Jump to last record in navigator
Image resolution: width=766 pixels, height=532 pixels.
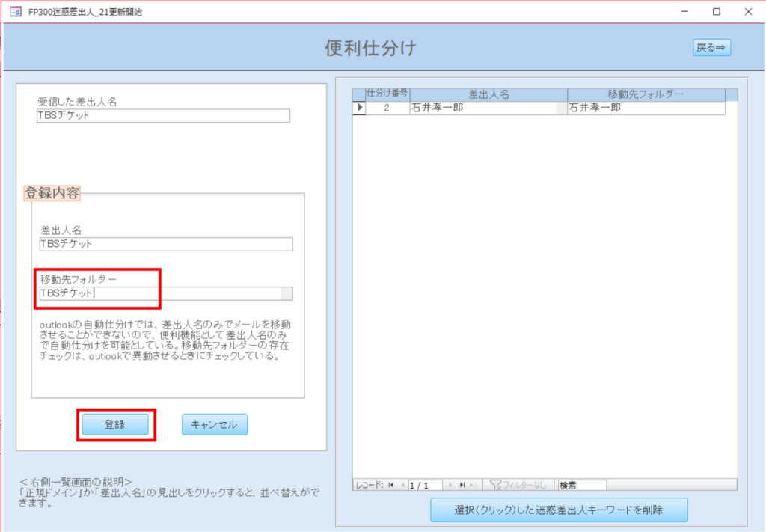(462, 485)
